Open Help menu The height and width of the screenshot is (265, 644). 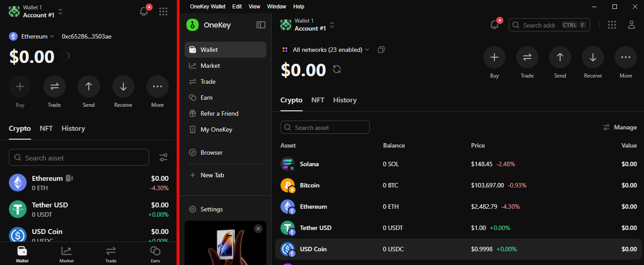click(299, 7)
